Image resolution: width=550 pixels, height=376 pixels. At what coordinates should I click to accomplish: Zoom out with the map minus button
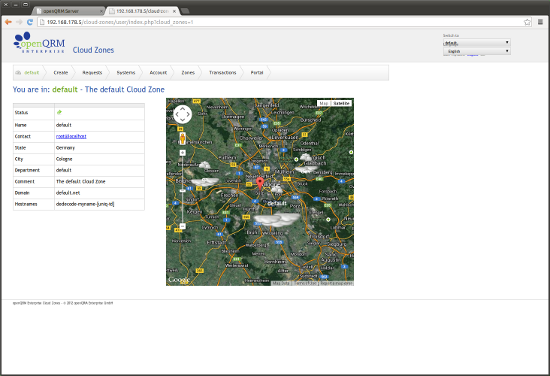[182, 226]
